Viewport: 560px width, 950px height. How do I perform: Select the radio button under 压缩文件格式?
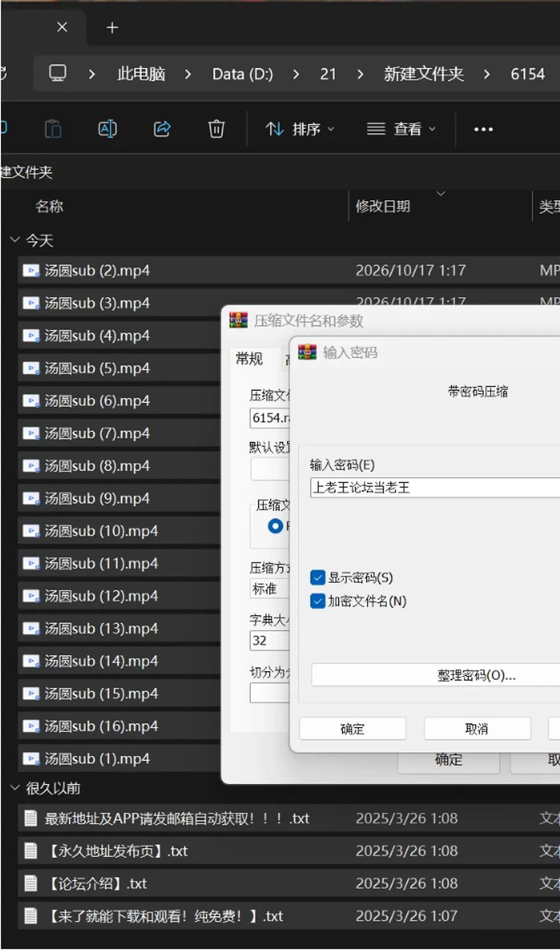pos(275,526)
